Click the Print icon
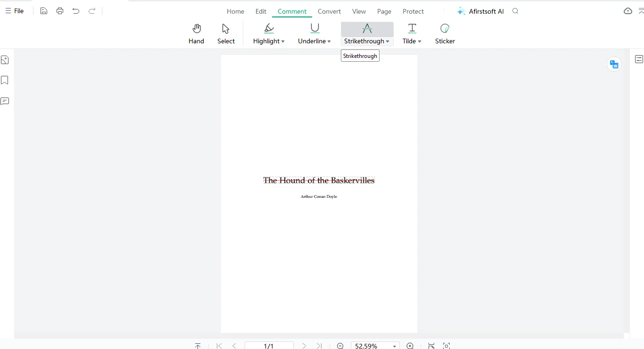The width and height of the screenshot is (644, 349). [x=60, y=11]
